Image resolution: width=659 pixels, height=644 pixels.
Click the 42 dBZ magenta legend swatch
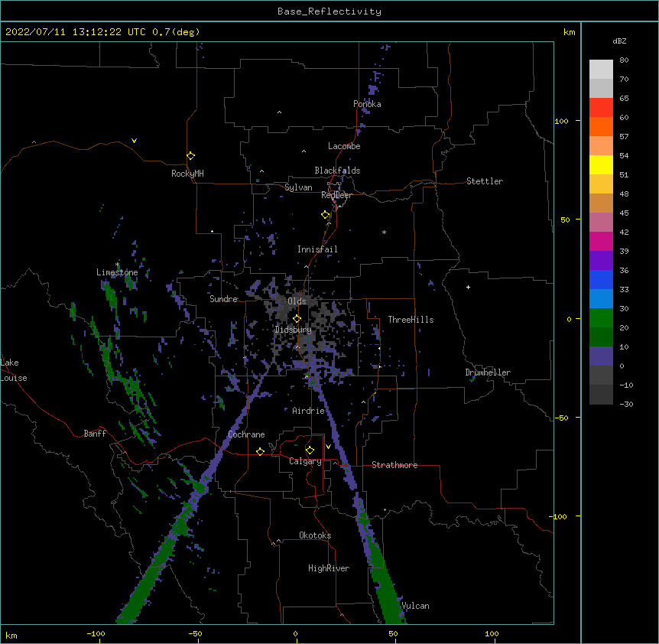601,241
